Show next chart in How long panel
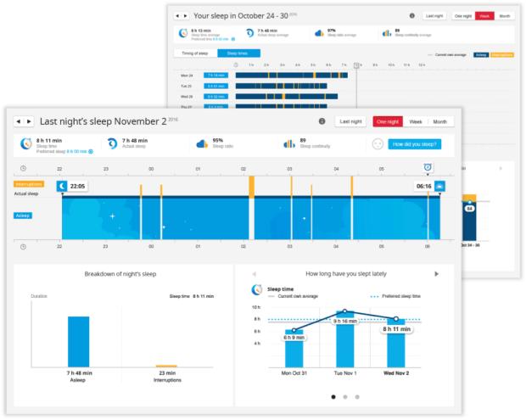 pos(436,274)
